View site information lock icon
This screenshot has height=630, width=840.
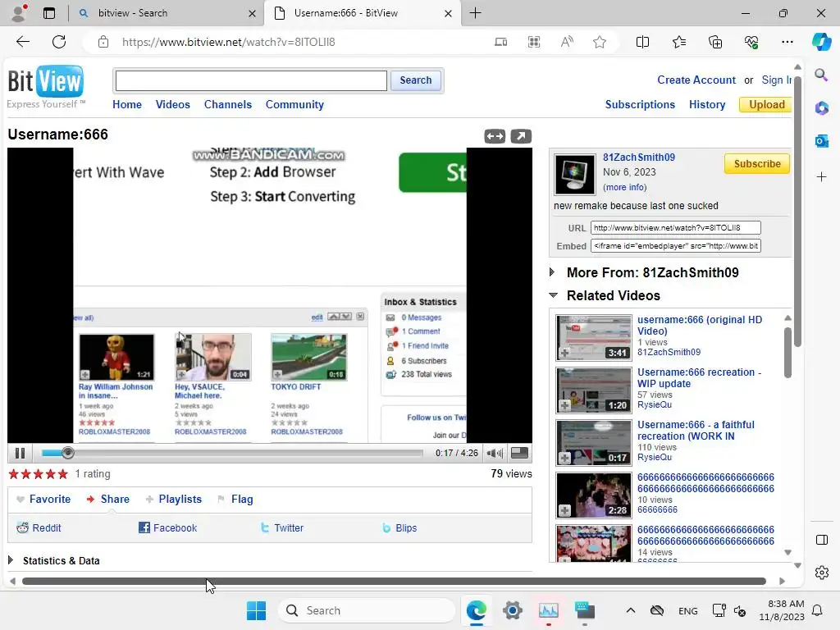tap(103, 42)
